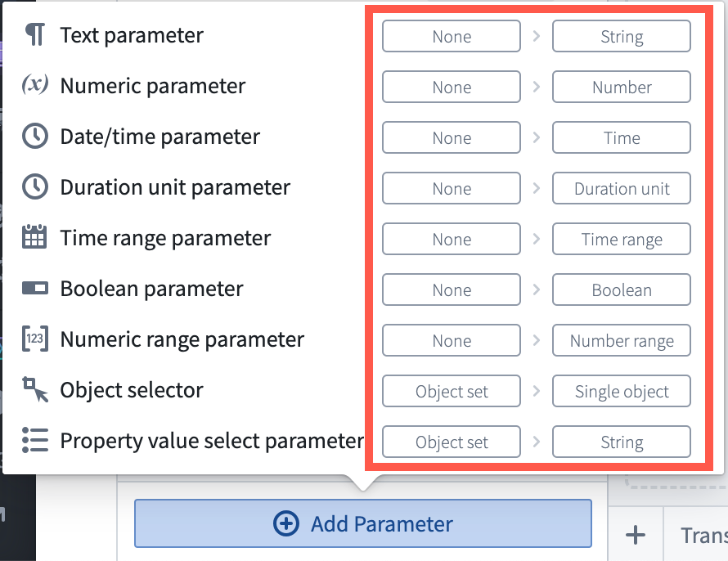Click the Boolean output type tag

coord(621,290)
